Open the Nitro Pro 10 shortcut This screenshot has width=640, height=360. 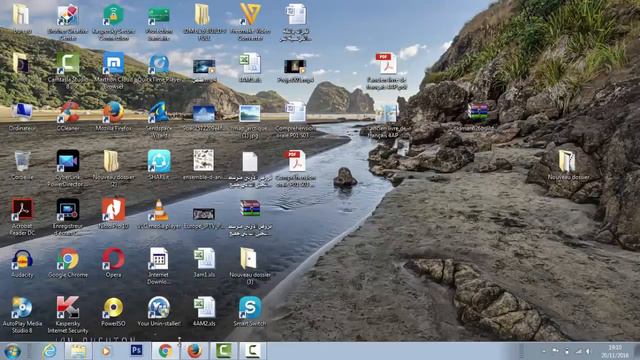tap(113, 210)
